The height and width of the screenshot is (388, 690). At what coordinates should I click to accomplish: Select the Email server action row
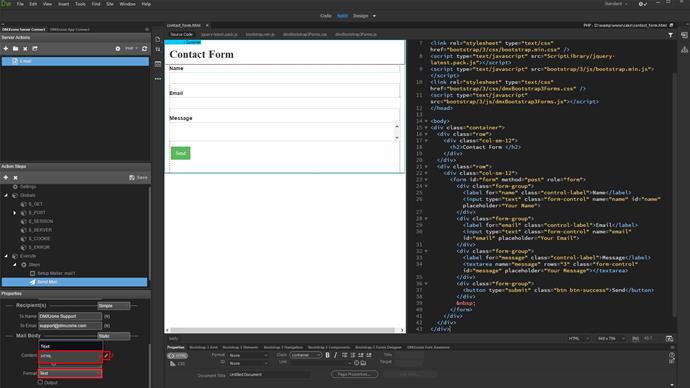click(75, 61)
